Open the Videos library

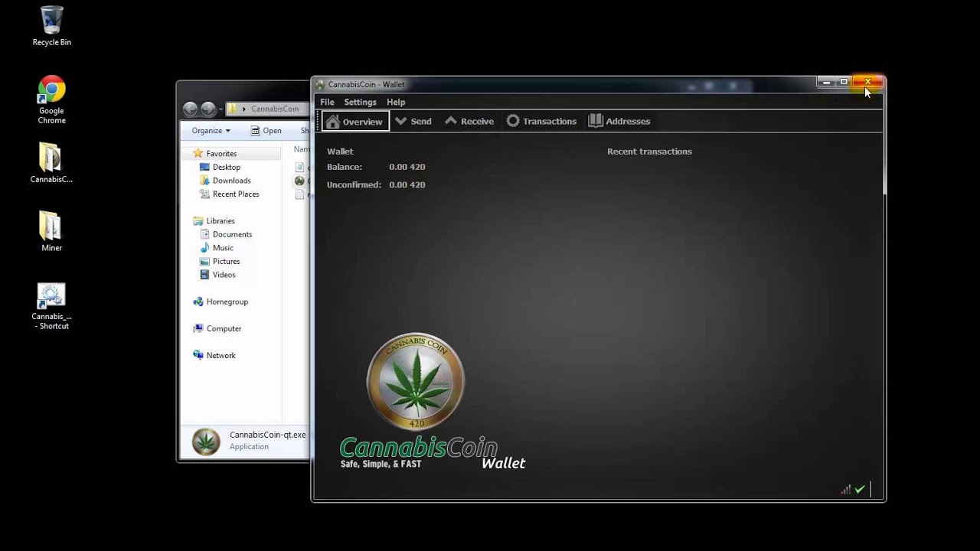217,275
